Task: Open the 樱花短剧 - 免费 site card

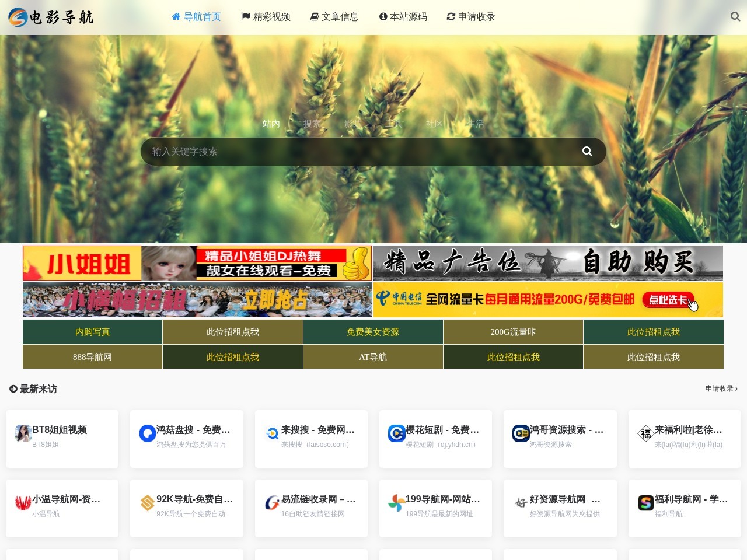Action: (x=435, y=439)
